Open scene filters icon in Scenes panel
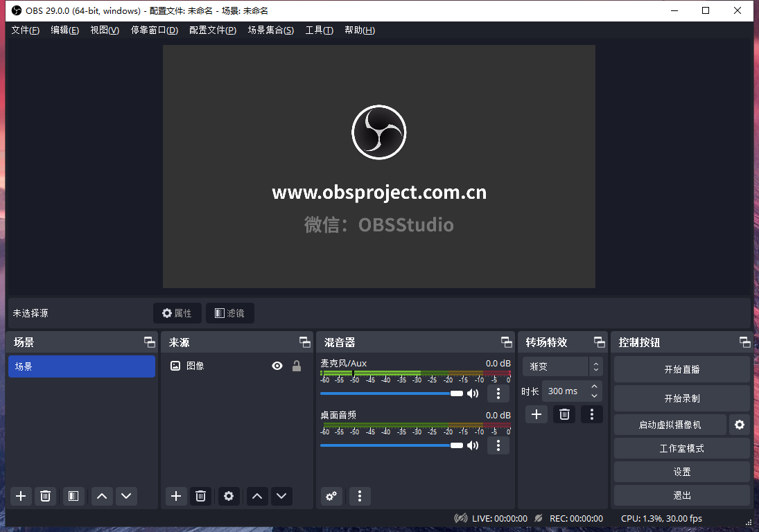Image resolution: width=759 pixels, height=532 pixels. (73, 496)
